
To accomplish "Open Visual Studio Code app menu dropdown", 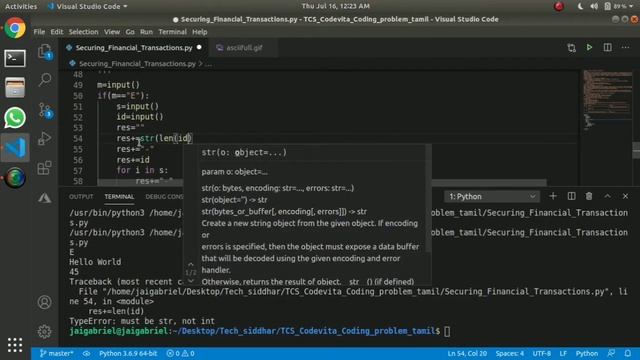I will coord(87,6).
